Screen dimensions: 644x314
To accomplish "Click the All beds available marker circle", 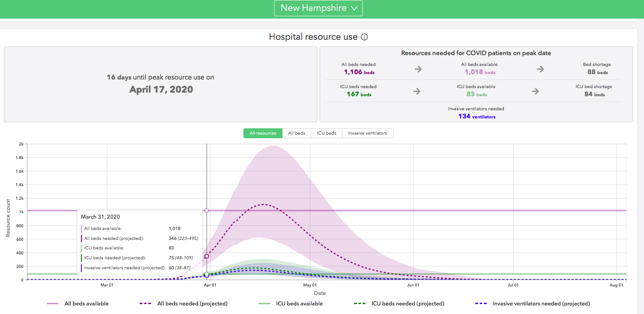I will click(207, 211).
